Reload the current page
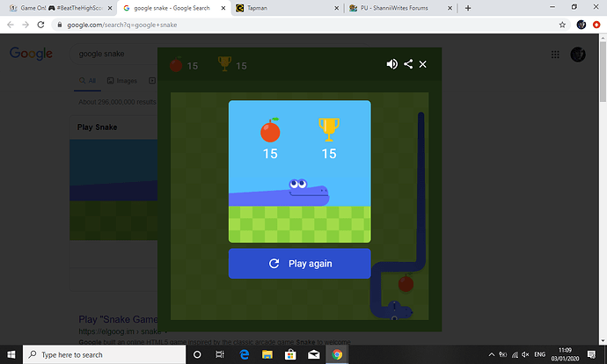 (40, 25)
